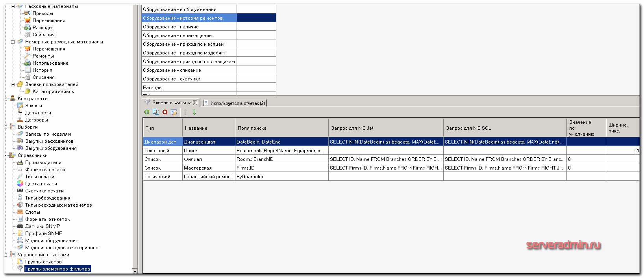Image resolution: width=644 pixels, height=278 pixels.
Task: Click the red delete filter element icon
Action: pos(165,112)
